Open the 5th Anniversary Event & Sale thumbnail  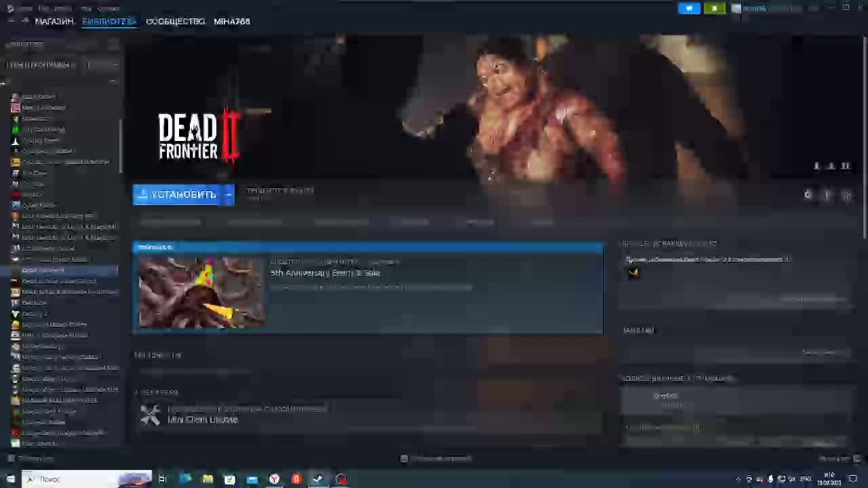pyautogui.click(x=201, y=293)
